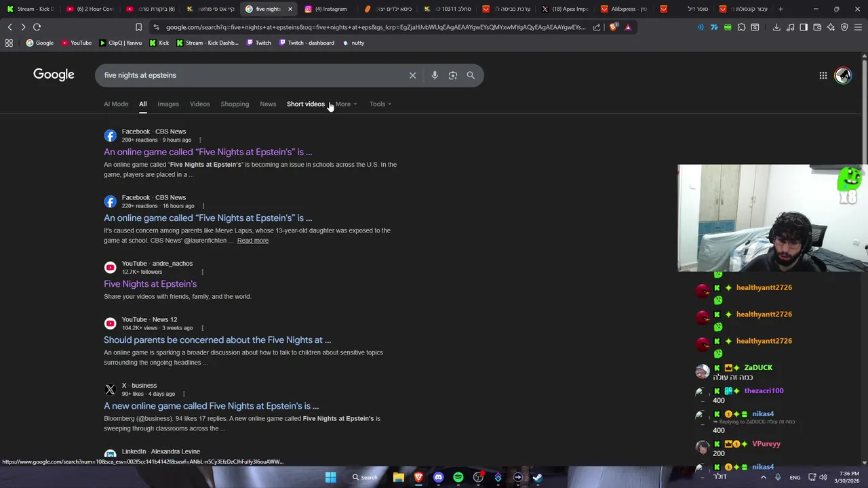Open the YouTube bookmark

(x=76, y=43)
